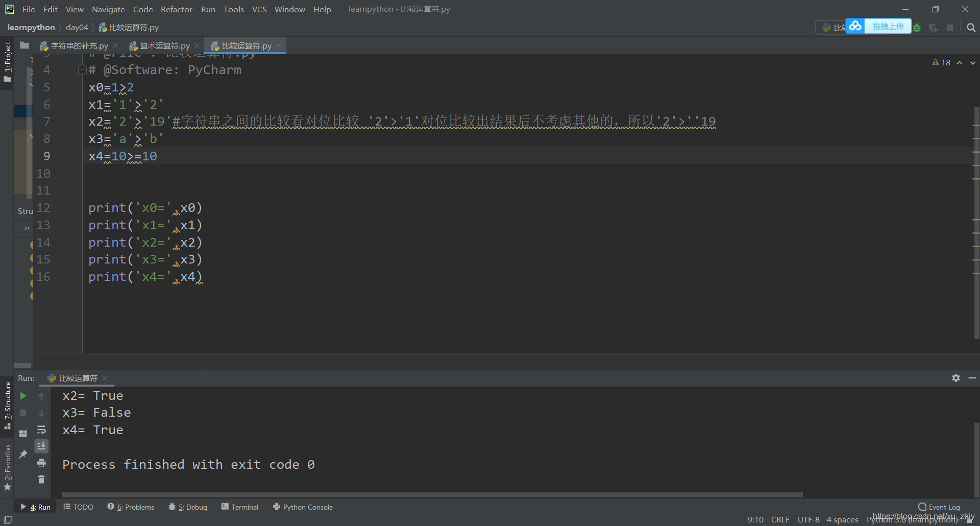The image size is (980, 526).
Task: Go to next highlighted error arrow
Action: pyautogui.click(x=973, y=62)
